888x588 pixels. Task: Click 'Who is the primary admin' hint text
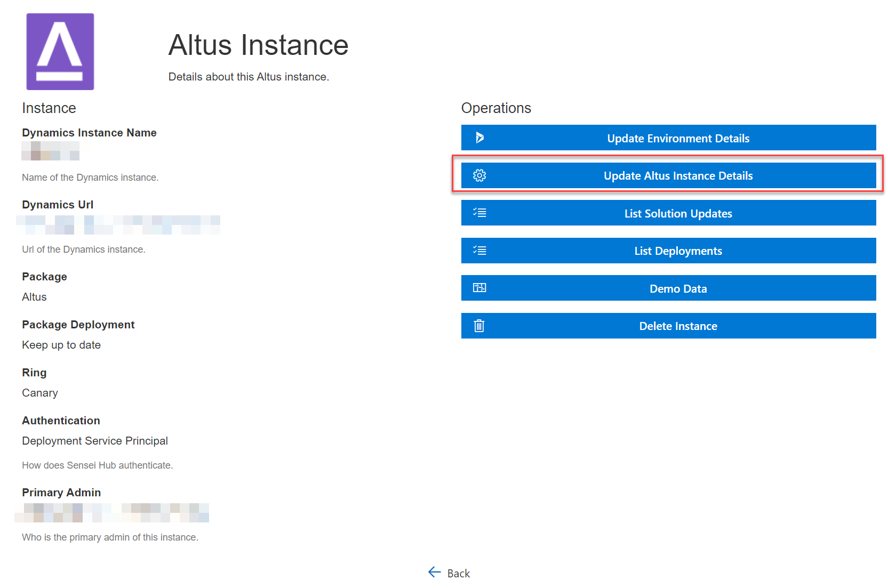(x=110, y=537)
